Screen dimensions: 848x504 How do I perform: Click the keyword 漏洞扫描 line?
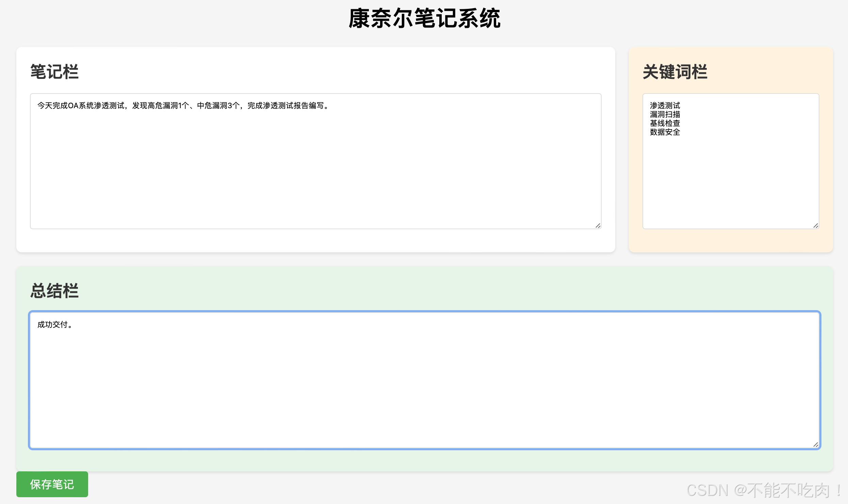665,114
